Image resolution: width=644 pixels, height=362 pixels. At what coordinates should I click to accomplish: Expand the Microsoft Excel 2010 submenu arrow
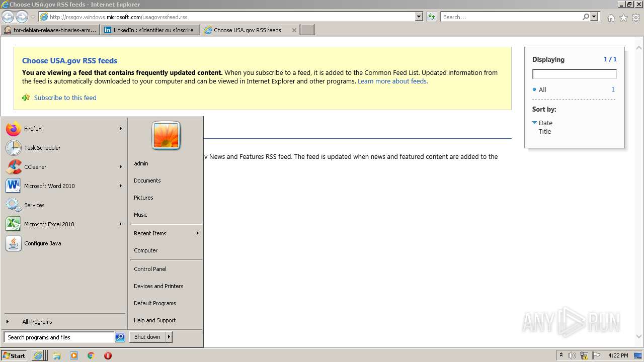[121, 224]
